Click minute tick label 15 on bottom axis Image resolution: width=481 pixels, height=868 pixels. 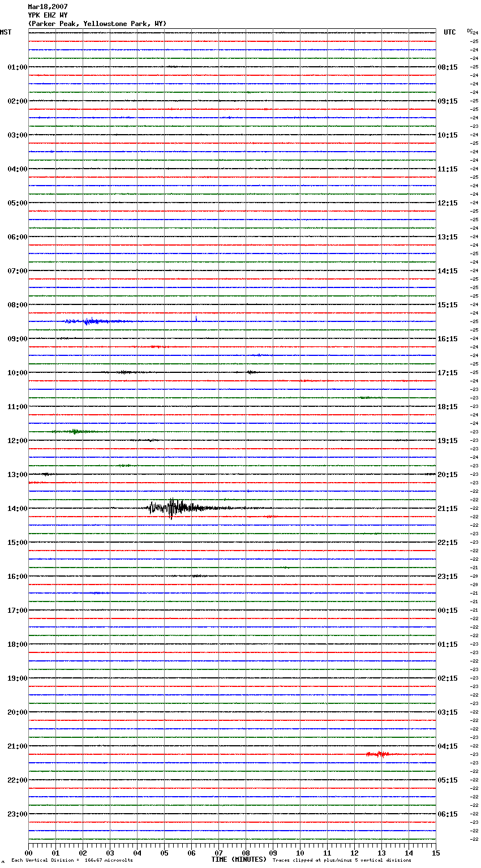[x=436, y=853]
